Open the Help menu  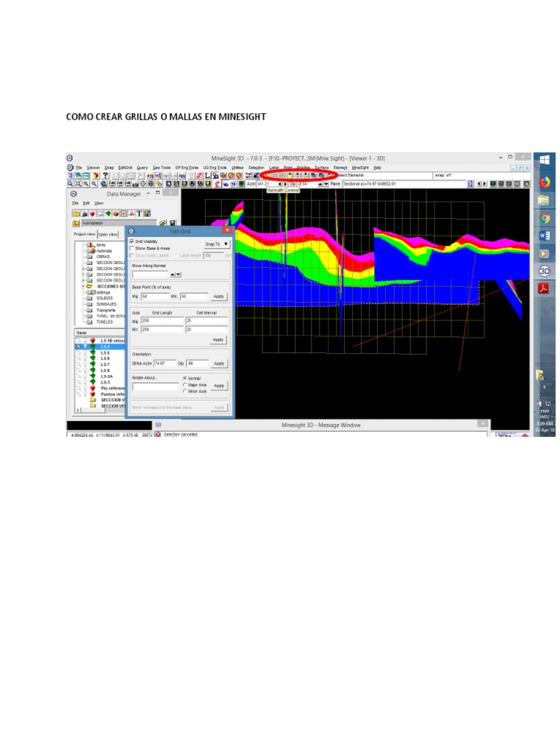pyautogui.click(x=378, y=168)
